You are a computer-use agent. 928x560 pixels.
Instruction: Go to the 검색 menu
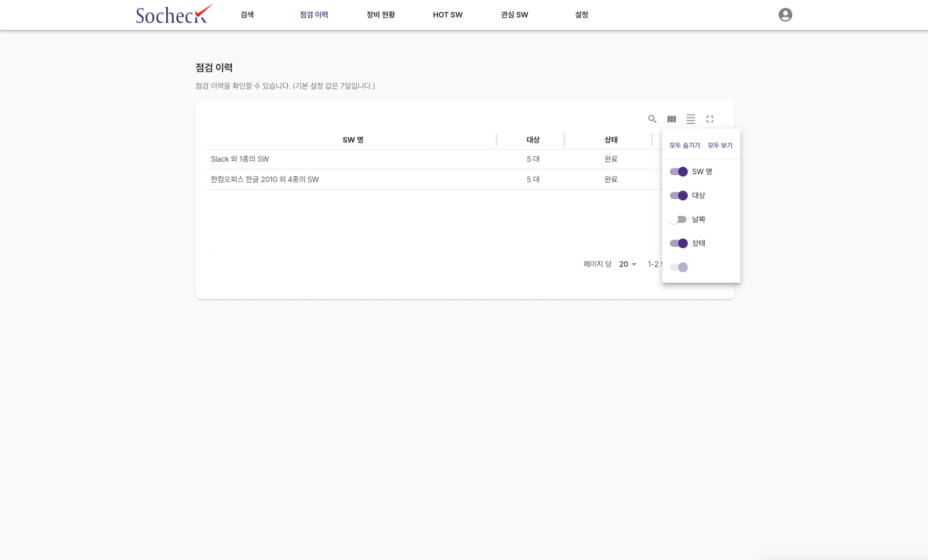pyautogui.click(x=247, y=15)
